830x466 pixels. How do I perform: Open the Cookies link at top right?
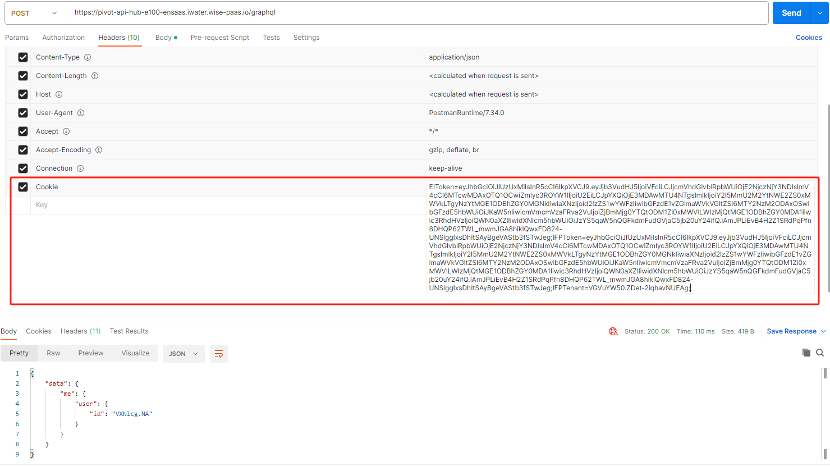click(808, 37)
